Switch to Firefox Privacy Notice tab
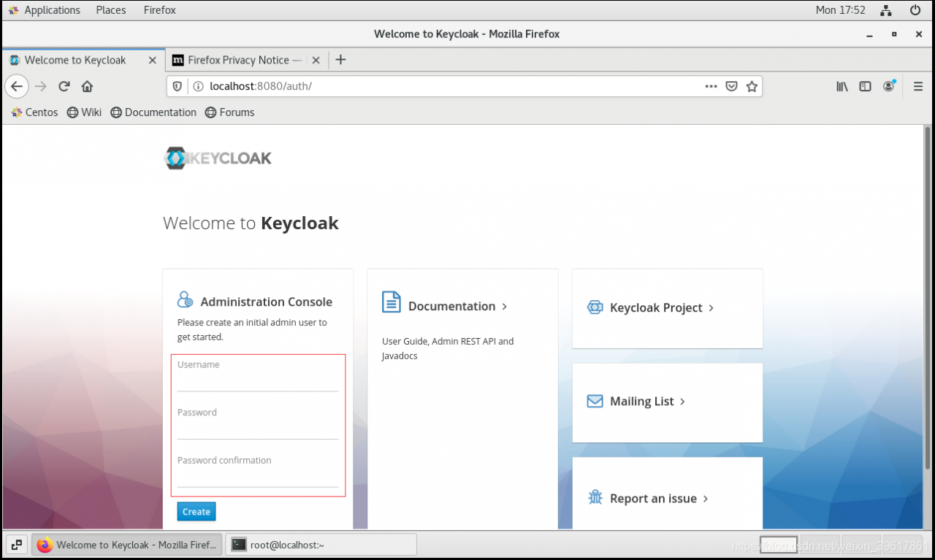This screenshot has height=560, width=935. 245,60
